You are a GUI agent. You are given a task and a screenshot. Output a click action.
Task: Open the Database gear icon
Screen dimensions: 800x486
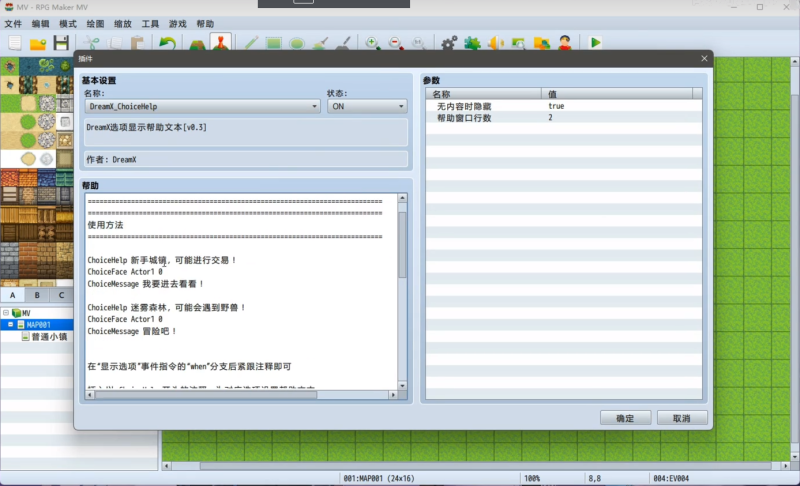(x=449, y=43)
